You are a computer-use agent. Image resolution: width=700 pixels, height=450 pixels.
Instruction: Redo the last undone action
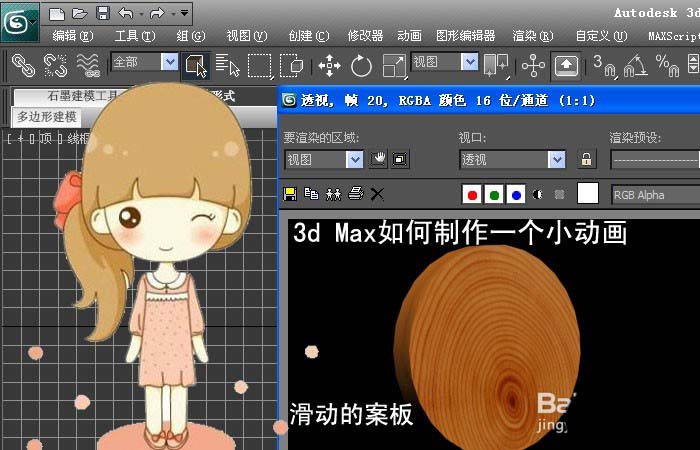click(157, 13)
